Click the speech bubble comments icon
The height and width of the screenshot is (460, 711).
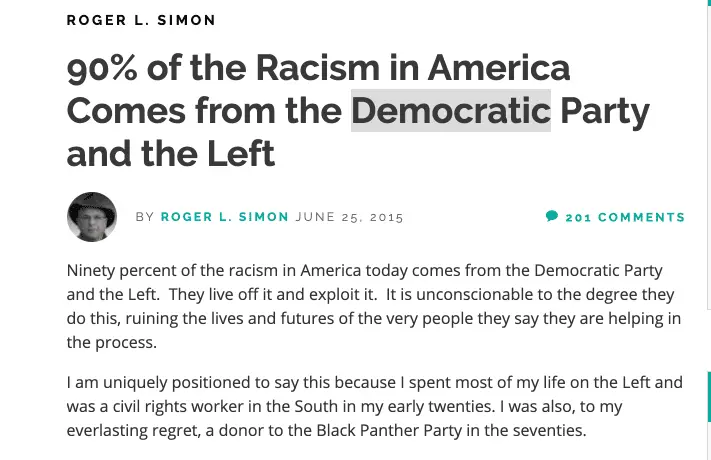[552, 216]
